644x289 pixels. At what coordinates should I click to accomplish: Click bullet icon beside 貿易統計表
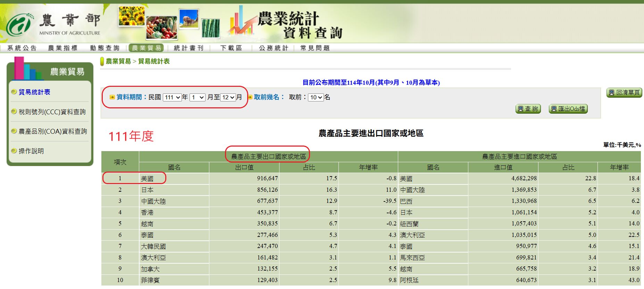coord(14,92)
